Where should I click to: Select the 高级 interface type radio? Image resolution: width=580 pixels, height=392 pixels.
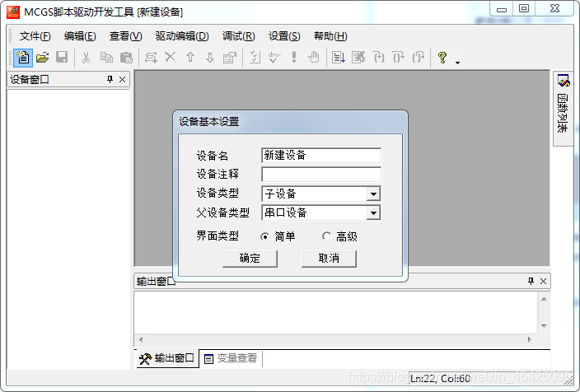[326, 236]
